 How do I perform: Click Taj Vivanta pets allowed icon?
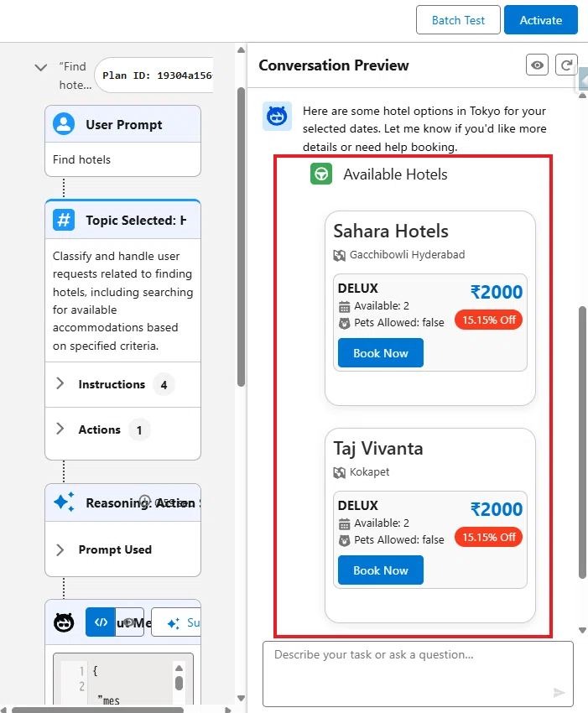(344, 541)
